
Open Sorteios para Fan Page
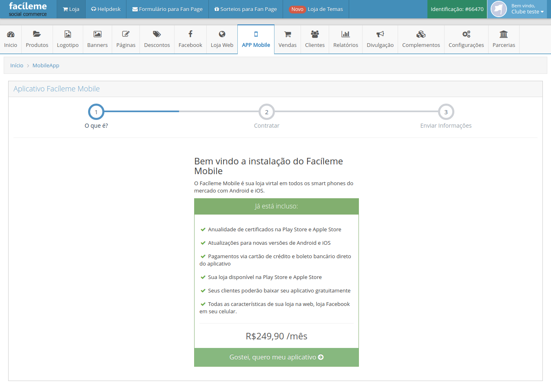point(246,9)
